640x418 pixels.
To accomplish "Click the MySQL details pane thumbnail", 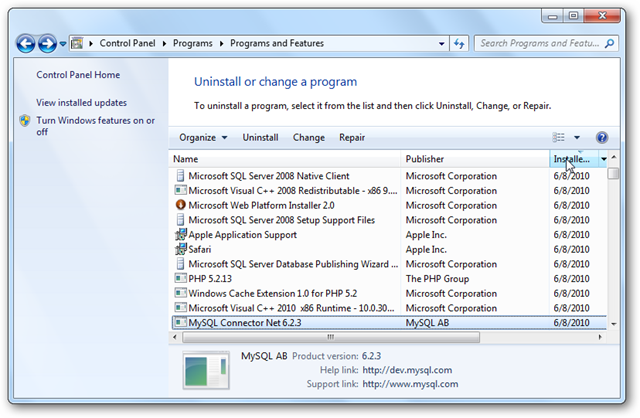I will tap(206, 370).
